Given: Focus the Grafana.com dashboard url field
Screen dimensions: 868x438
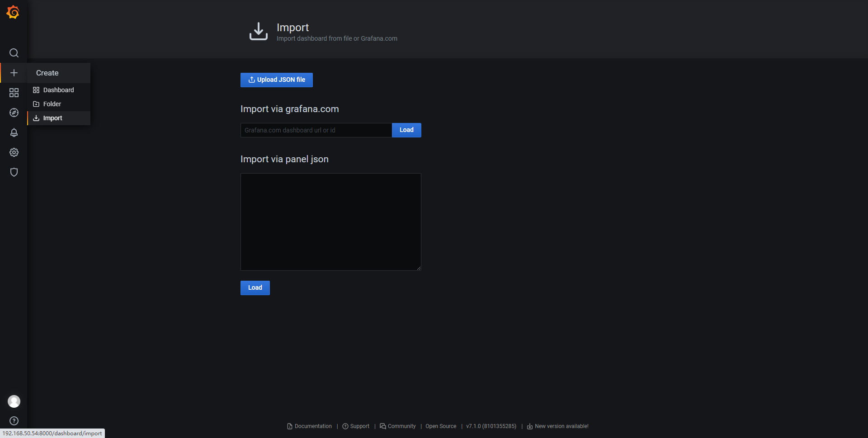Looking at the screenshot, I should 316,130.
